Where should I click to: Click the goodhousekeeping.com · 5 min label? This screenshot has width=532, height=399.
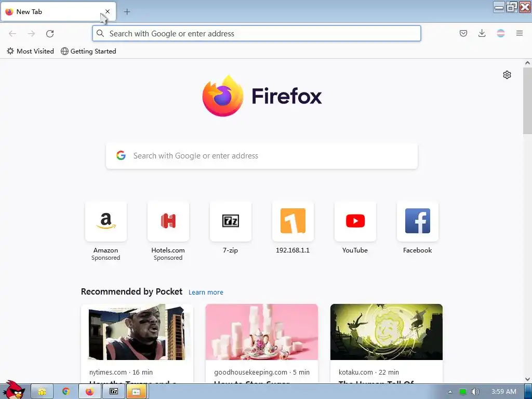point(262,372)
